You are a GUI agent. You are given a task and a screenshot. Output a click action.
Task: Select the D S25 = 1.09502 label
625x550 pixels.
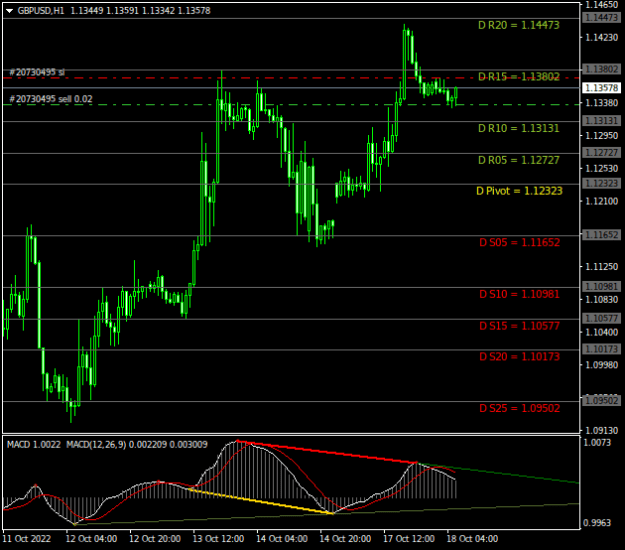[x=519, y=409]
